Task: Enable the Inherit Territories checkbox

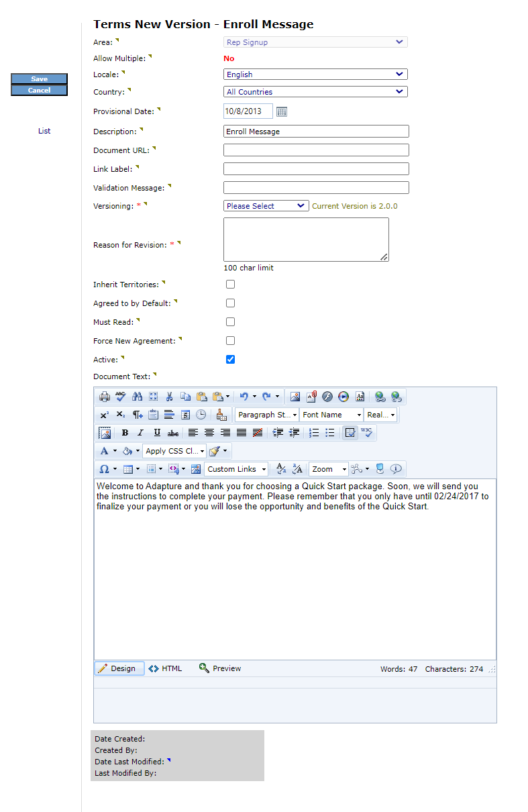Action: coord(230,285)
